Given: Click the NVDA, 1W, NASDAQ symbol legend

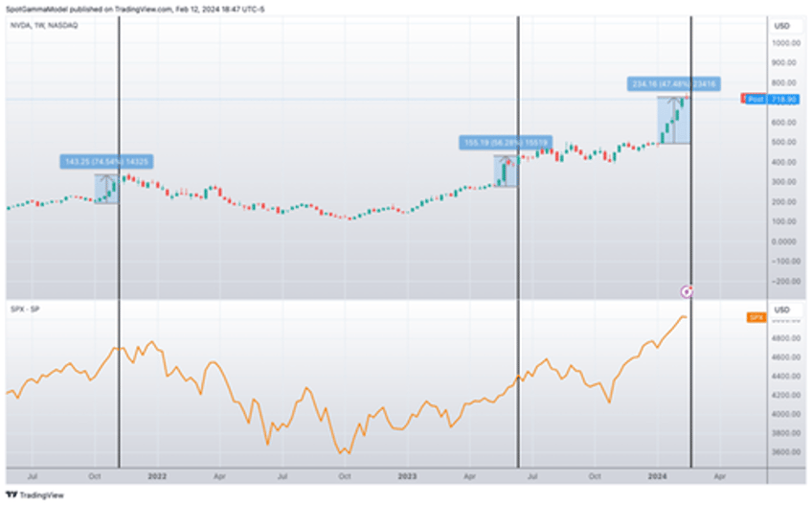Looking at the screenshot, I should click(x=44, y=25).
